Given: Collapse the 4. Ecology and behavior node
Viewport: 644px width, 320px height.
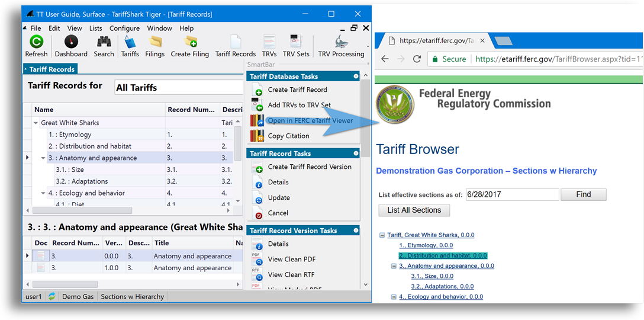Looking at the screenshot, I should pos(43,193).
